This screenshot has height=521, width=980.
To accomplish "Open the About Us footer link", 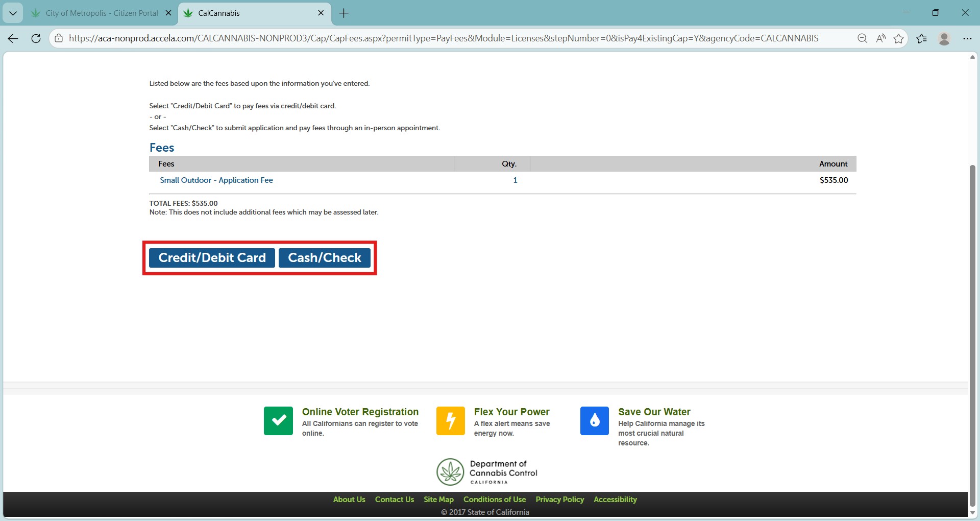I will [349, 500].
